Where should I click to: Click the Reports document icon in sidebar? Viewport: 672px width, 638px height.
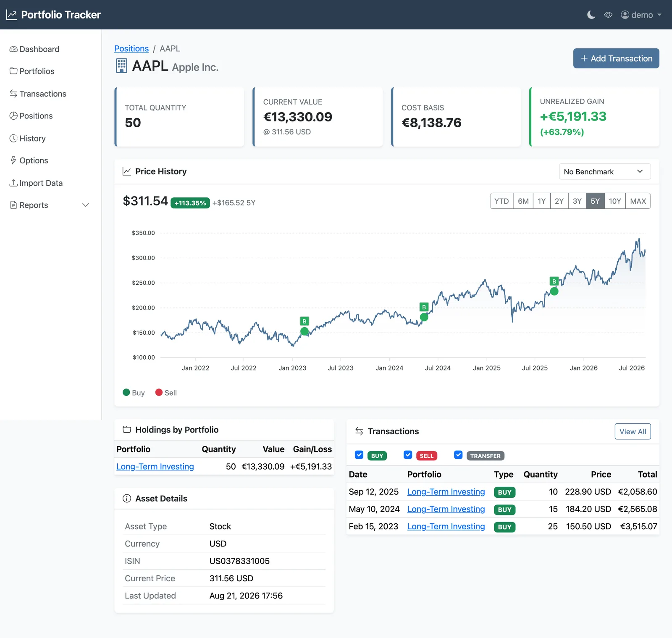point(13,205)
